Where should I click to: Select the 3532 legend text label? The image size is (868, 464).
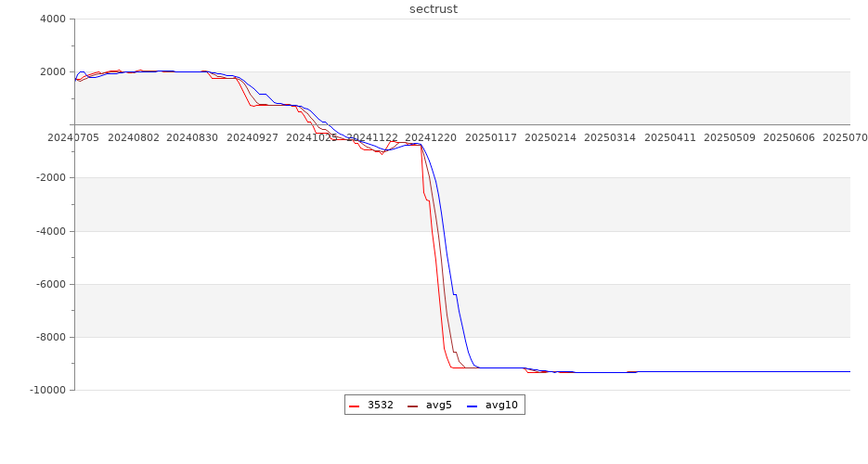click(380, 405)
